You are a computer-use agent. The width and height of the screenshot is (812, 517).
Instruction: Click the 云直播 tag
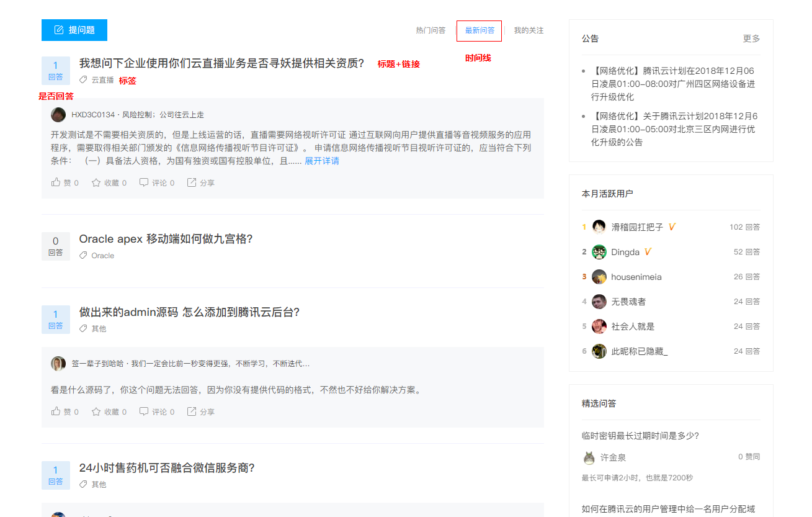point(102,80)
